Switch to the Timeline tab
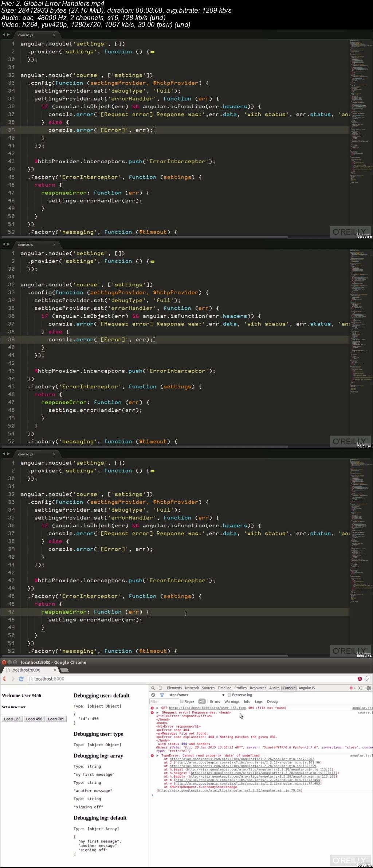373x868 pixels. pyautogui.click(x=224, y=688)
